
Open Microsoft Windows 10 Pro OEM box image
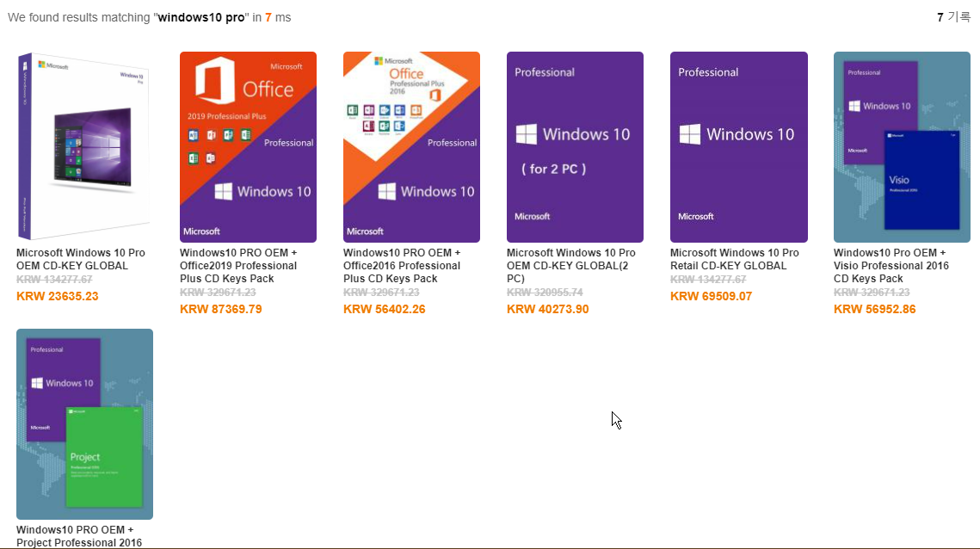[84, 147]
